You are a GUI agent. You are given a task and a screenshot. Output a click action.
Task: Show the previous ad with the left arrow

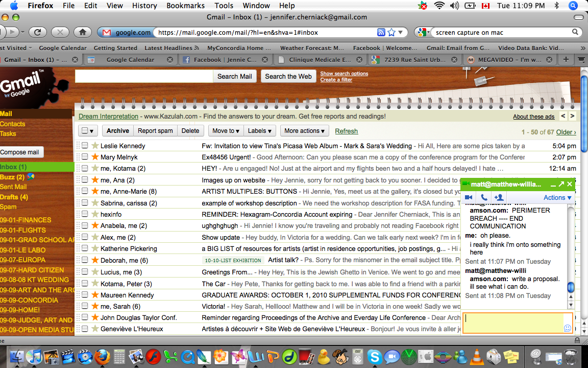563,116
